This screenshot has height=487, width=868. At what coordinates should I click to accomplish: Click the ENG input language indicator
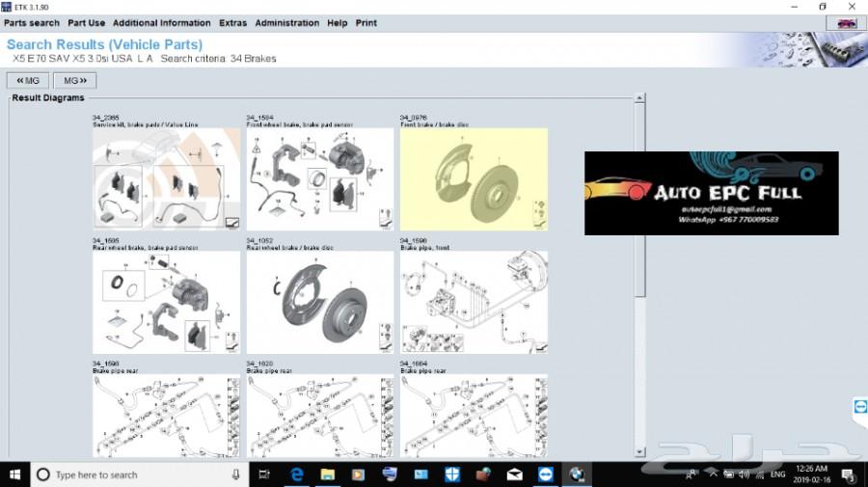pos(777,474)
